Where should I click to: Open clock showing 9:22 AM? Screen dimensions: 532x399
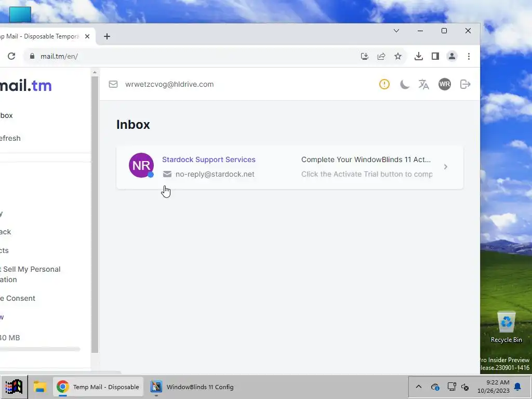tap(494, 387)
